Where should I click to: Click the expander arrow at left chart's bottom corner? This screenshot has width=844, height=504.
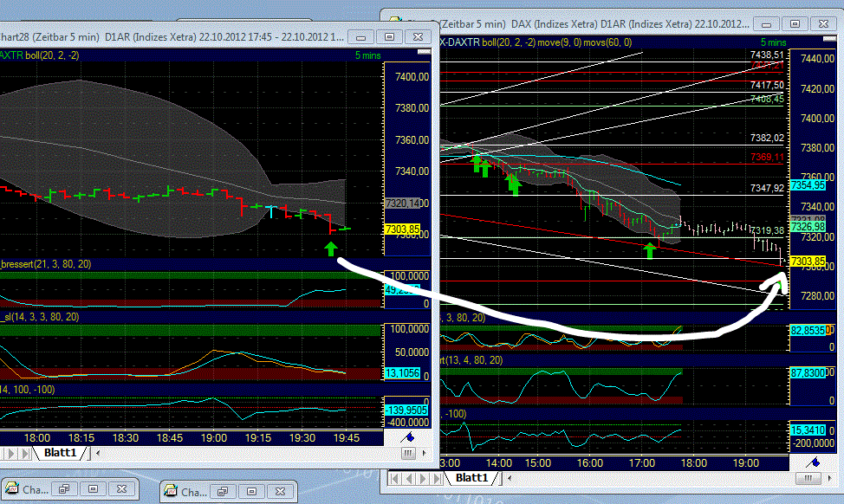424,453
